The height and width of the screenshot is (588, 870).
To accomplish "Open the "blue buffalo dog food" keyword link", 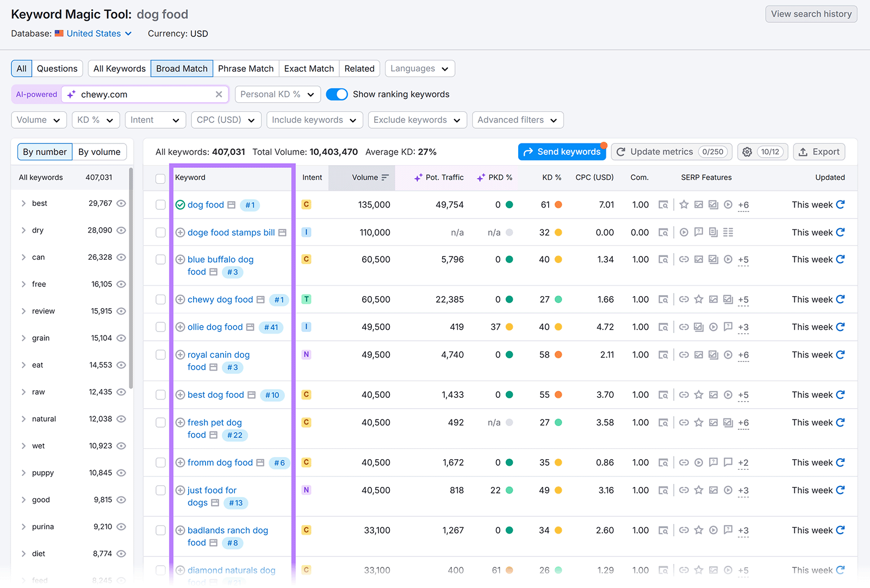I will point(220,259).
